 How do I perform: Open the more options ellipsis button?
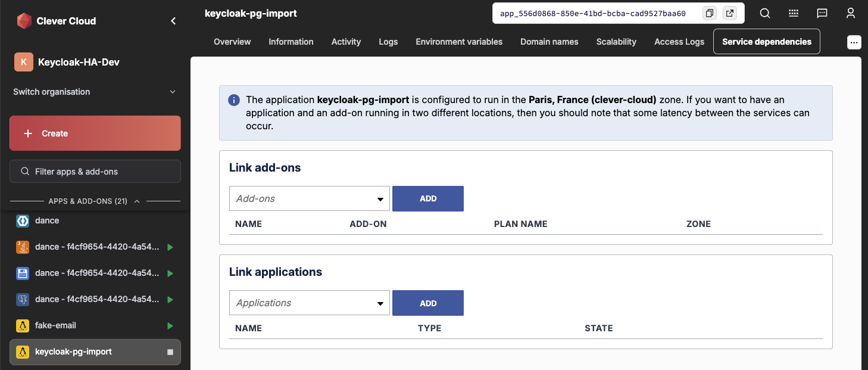[x=854, y=42]
